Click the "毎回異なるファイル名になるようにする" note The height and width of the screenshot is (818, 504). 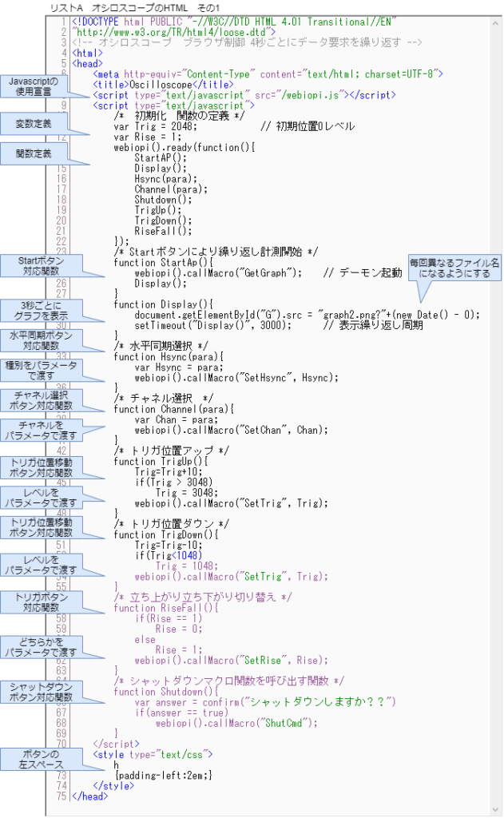click(454, 268)
